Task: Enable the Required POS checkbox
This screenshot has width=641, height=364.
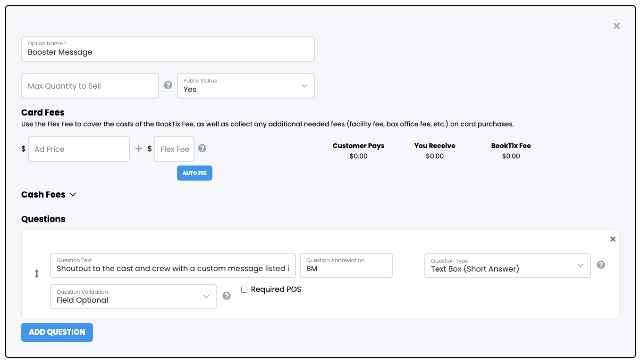Action: pyautogui.click(x=245, y=290)
